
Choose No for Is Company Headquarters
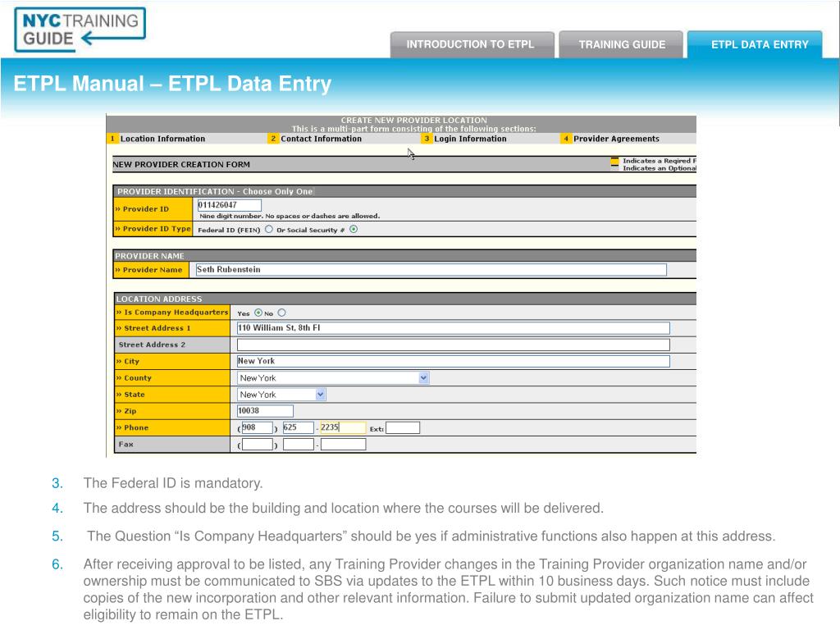click(x=282, y=313)
